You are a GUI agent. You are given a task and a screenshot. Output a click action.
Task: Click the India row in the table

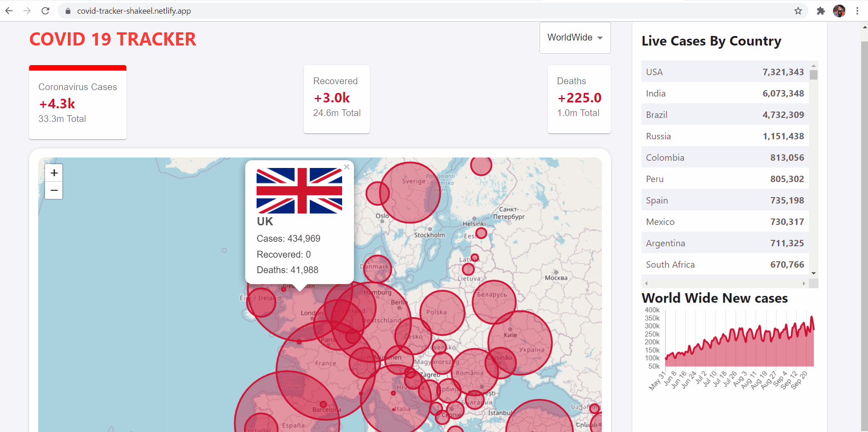725,93
